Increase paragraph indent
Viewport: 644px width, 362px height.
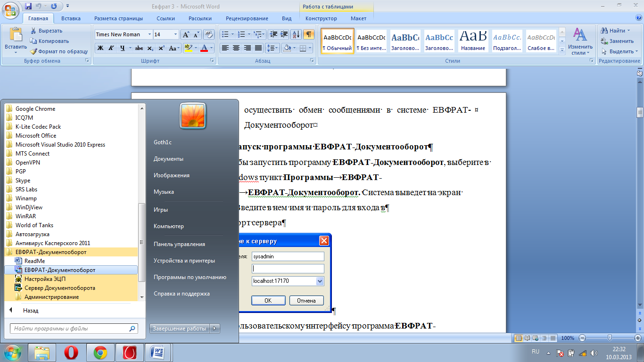tap(284, 34)
